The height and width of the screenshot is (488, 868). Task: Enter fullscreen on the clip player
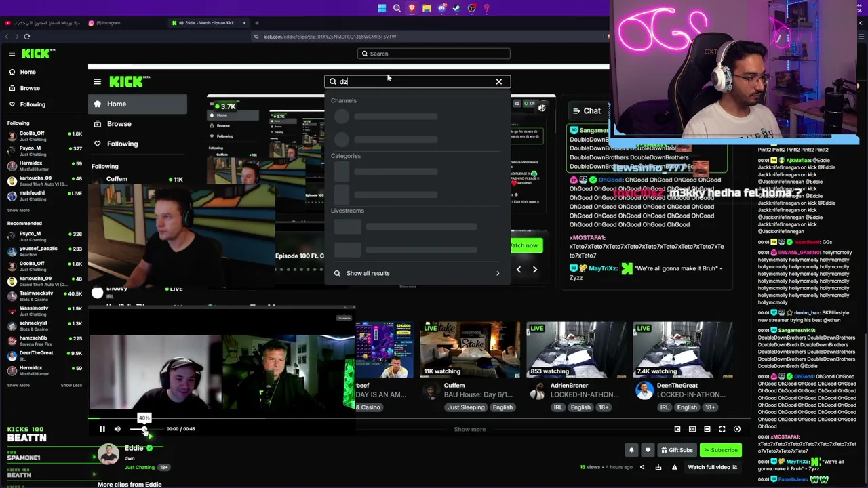pyautogui.click(x=722, y=429)
